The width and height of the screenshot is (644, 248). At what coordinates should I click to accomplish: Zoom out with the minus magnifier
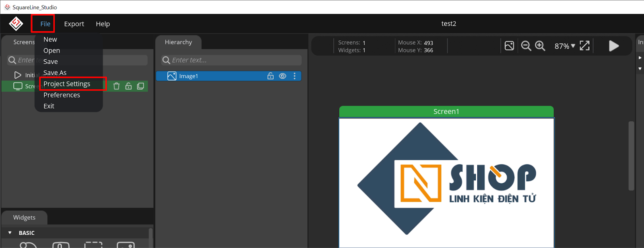click(x=526, y=46)
